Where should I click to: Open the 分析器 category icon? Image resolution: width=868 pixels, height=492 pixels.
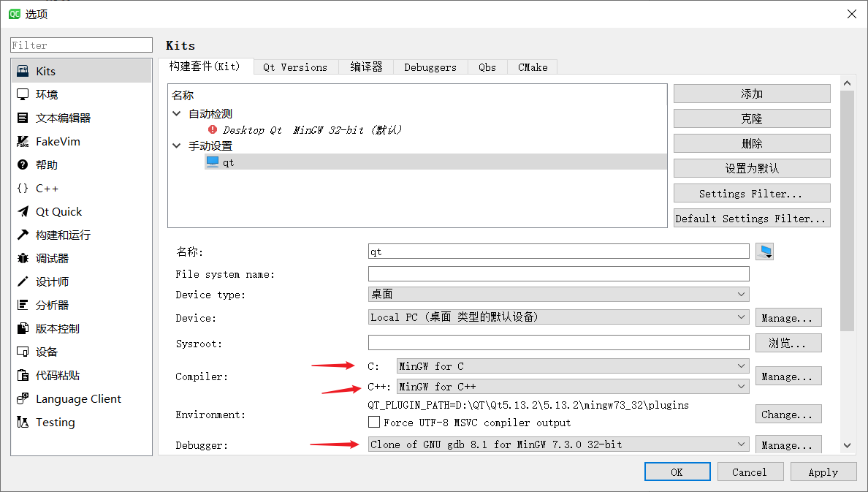[23, 305]
